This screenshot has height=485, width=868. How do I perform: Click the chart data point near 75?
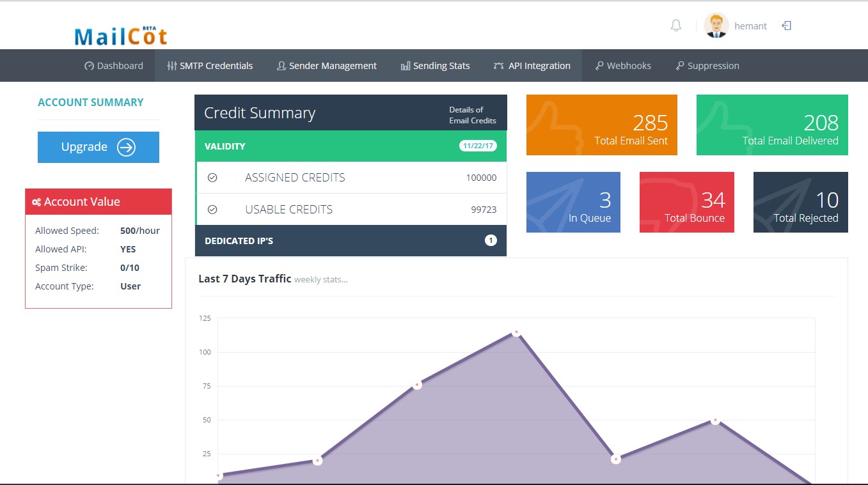point(417,385)
